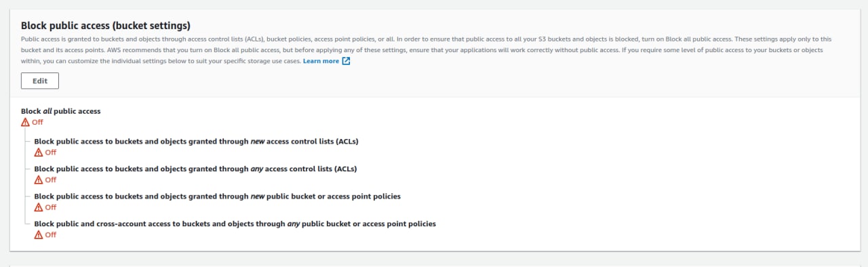Click the setting about new access control lists
Image resolution: width=868 pixels, height=267 pixels.
[196, 142]
